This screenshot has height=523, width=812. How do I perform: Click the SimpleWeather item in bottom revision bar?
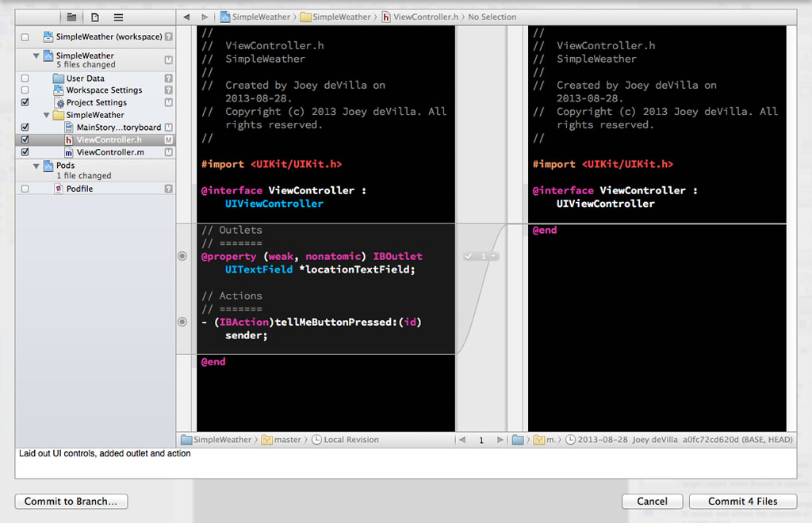[216, 440]
